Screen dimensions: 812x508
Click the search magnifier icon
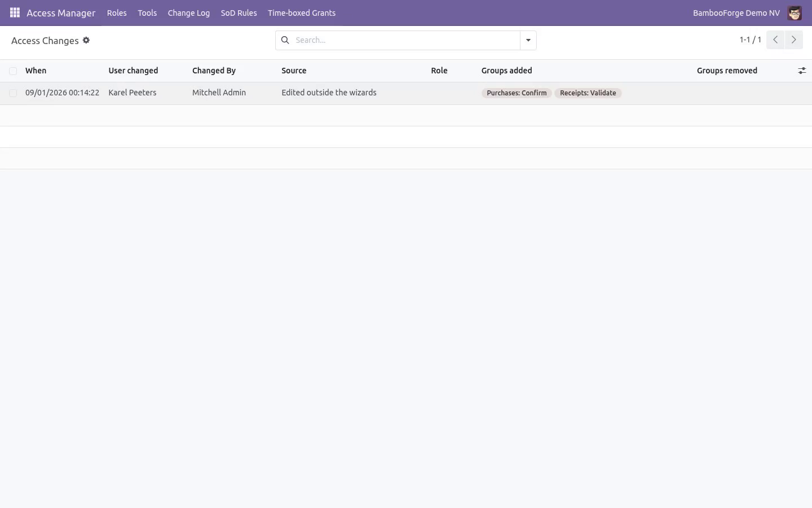(x=285, y=40)
